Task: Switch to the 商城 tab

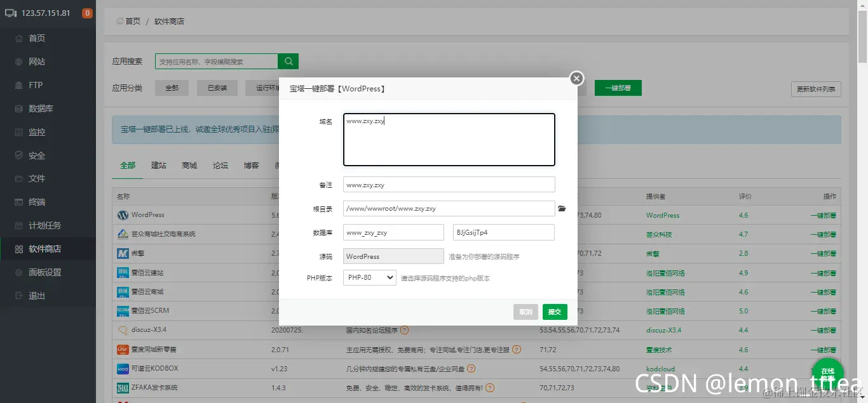Action: 189,165
